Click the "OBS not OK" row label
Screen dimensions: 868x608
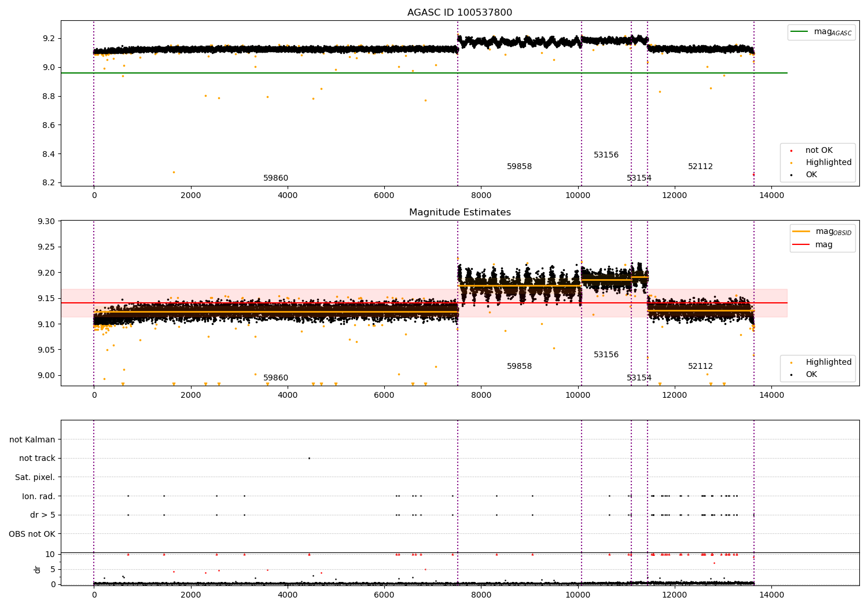[32, 534]
